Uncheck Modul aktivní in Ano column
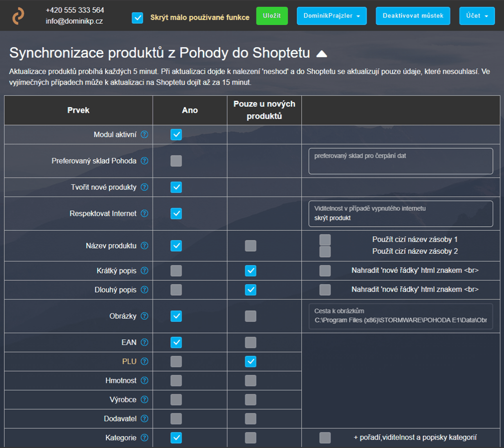The height and width of the screenshot is (448, 504). [x=176, y=134]
